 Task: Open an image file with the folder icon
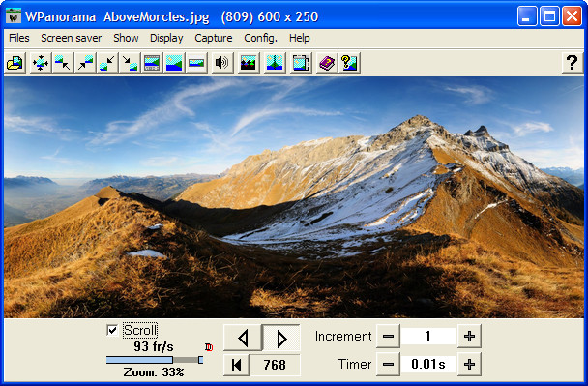(15, 63)
